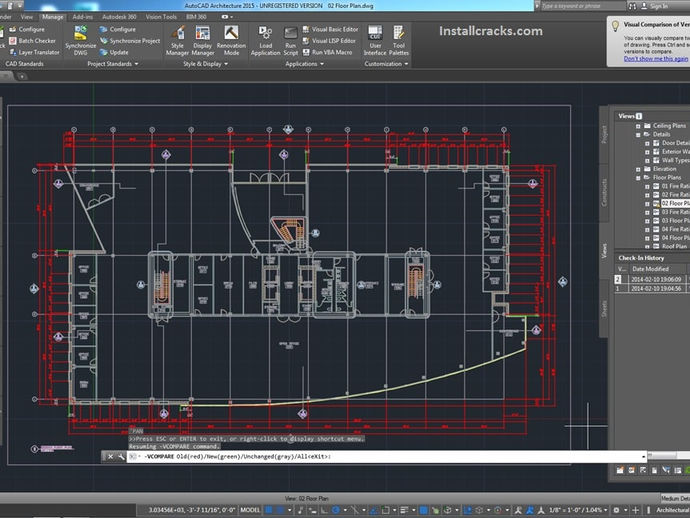Click the 3D object snap status icon
690x518 pixels.
(x=448, y=510)
